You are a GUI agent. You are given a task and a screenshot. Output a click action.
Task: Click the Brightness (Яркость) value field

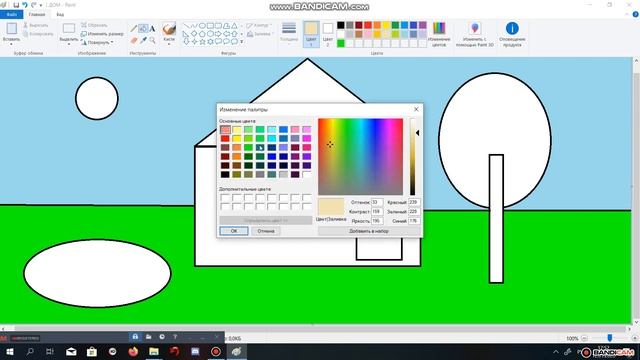(377, 221)
